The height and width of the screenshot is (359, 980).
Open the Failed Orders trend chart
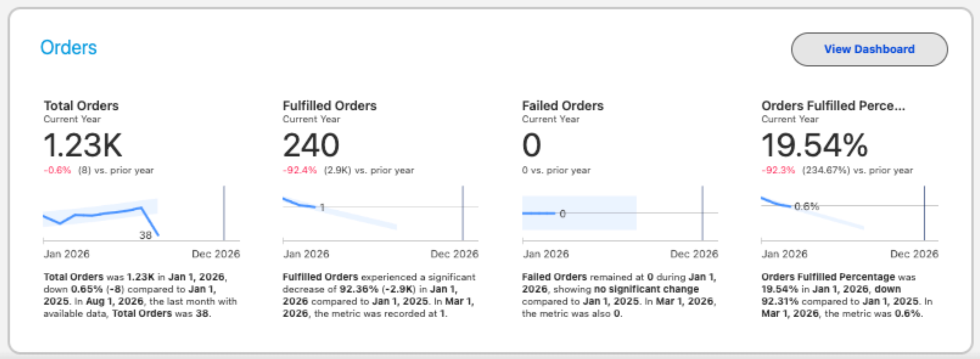(x=620, y=214)
